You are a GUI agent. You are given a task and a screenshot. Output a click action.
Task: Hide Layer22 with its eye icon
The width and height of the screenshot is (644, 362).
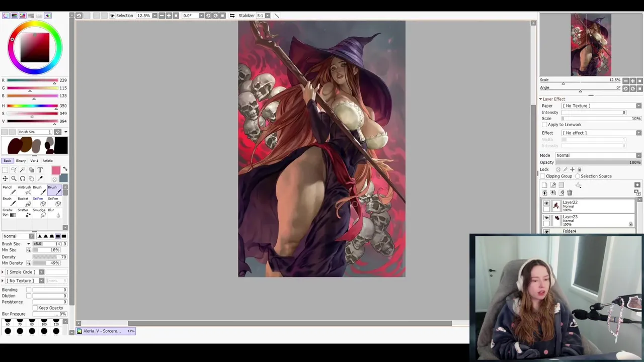tap(546, 203)
